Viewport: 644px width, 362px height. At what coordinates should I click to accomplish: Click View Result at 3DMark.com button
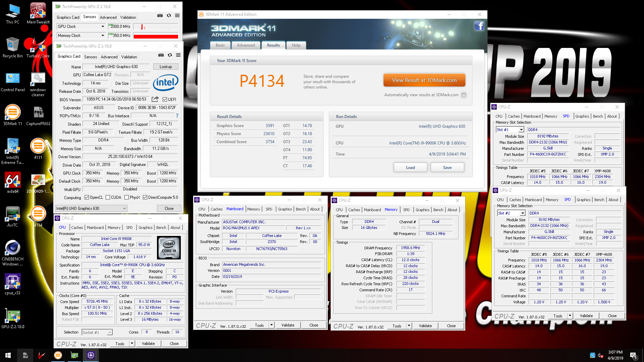coord(424,80)
